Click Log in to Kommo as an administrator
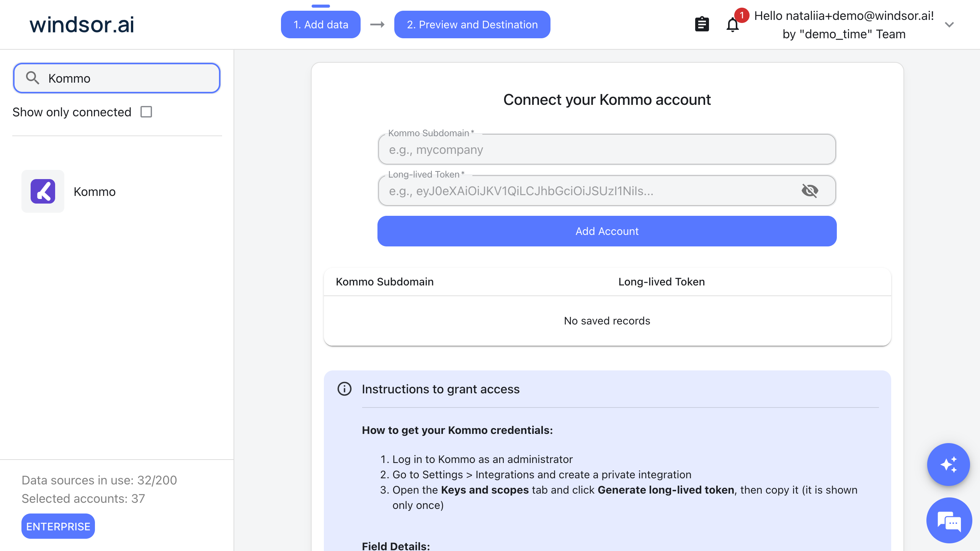 pos(482,459)
